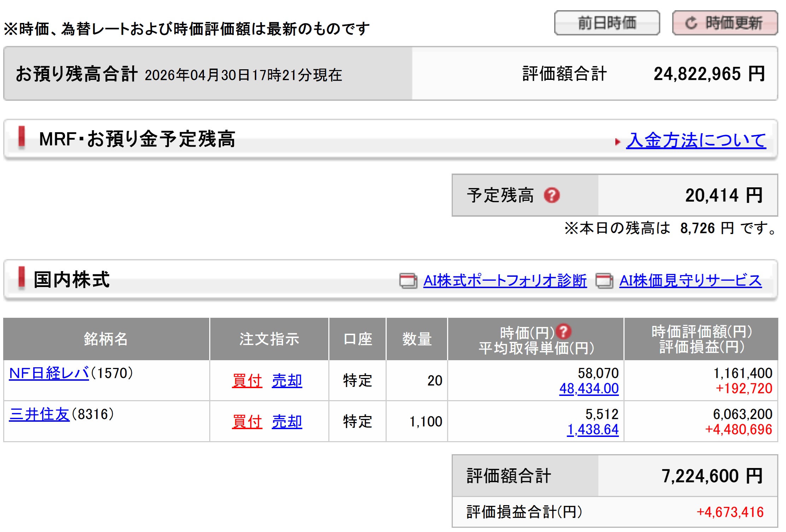Click new-window icon before AI株式ポートフォリオ診断
This screenshot has height=532, width=786.
(x=408, y=281)
